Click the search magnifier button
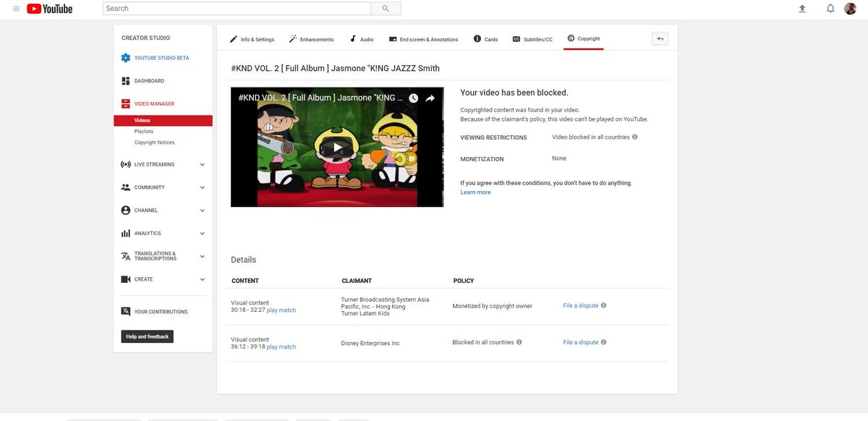868x421 pixels. pyautogui.click(x=386, y=9)
